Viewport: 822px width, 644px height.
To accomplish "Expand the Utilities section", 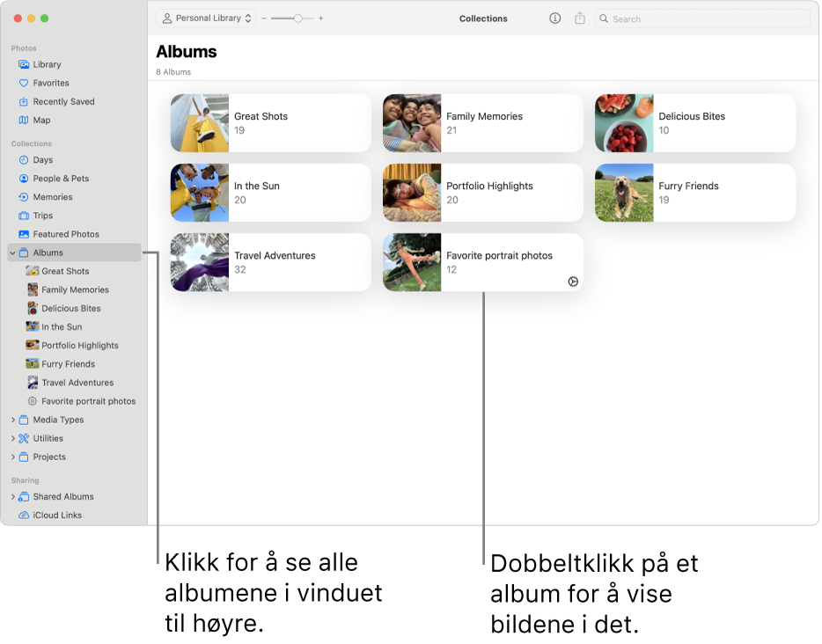I will coord(12,439).
